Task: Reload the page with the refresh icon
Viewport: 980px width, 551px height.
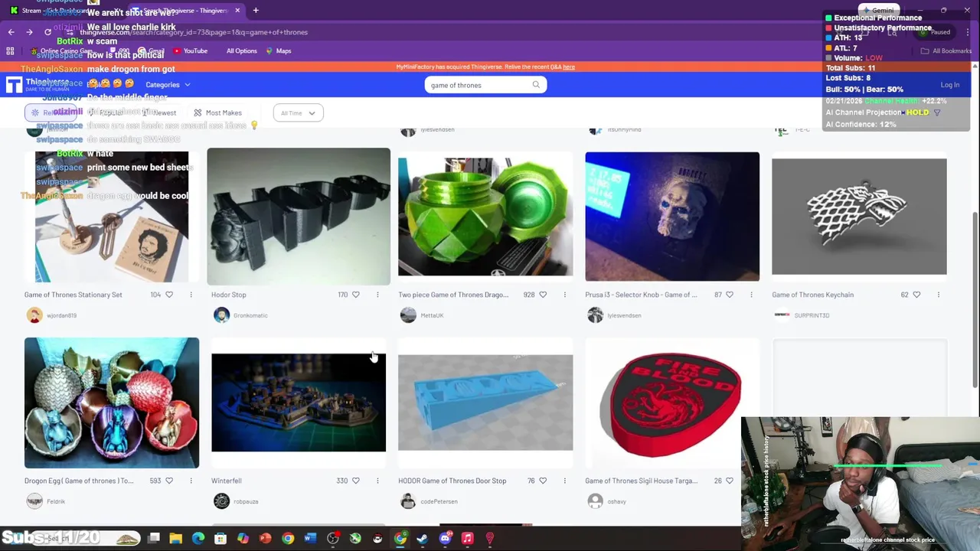Action: (x=47, y=32)
